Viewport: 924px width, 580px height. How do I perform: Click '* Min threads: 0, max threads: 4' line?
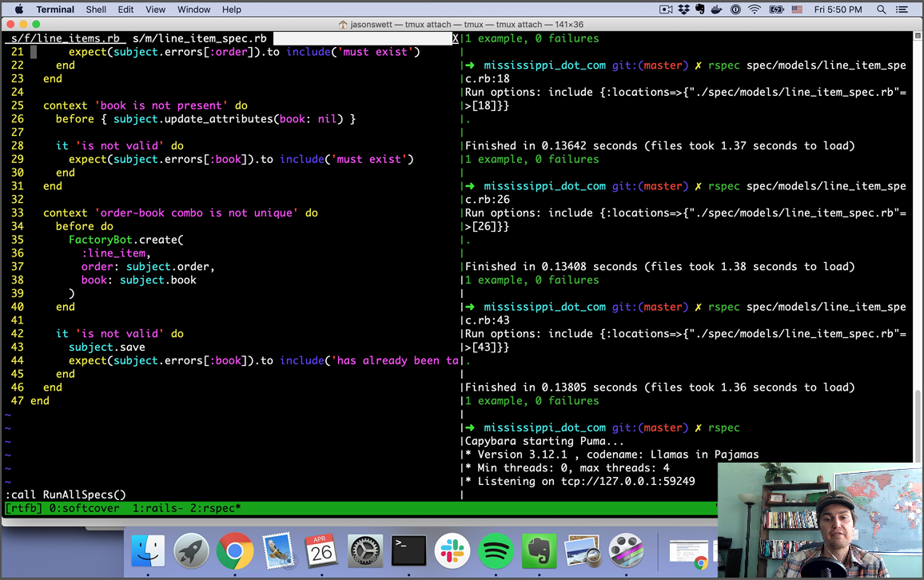pos(567,468)
